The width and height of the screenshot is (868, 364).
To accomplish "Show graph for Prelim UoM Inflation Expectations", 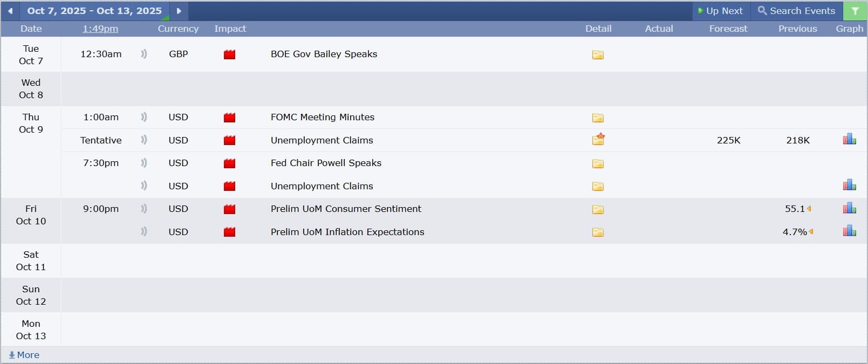I will (x=849, y=231).
